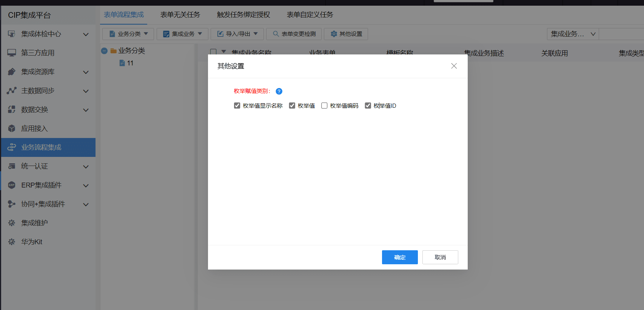Click the blue help icon beside 枚举赋值类别

tap(279, 91)
